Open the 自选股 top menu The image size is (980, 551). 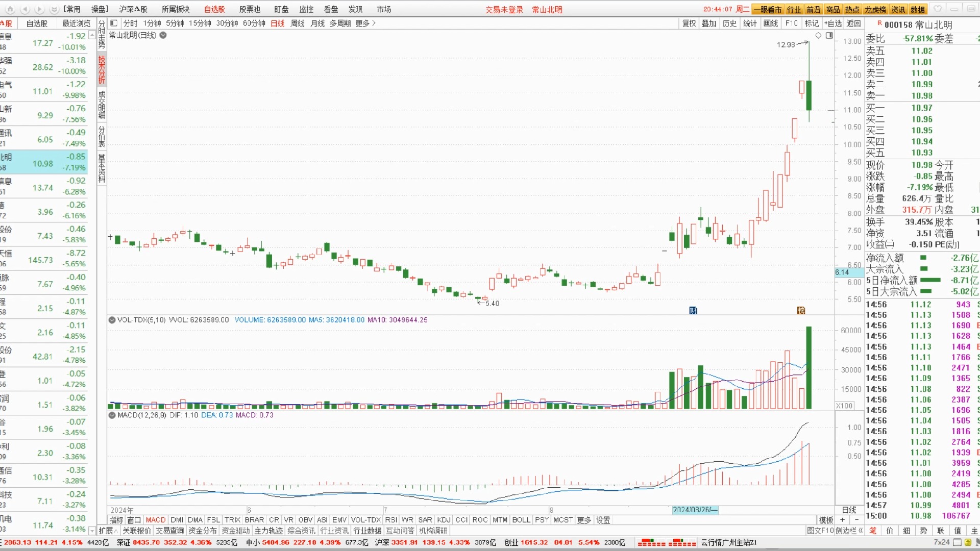coord(214,9)
